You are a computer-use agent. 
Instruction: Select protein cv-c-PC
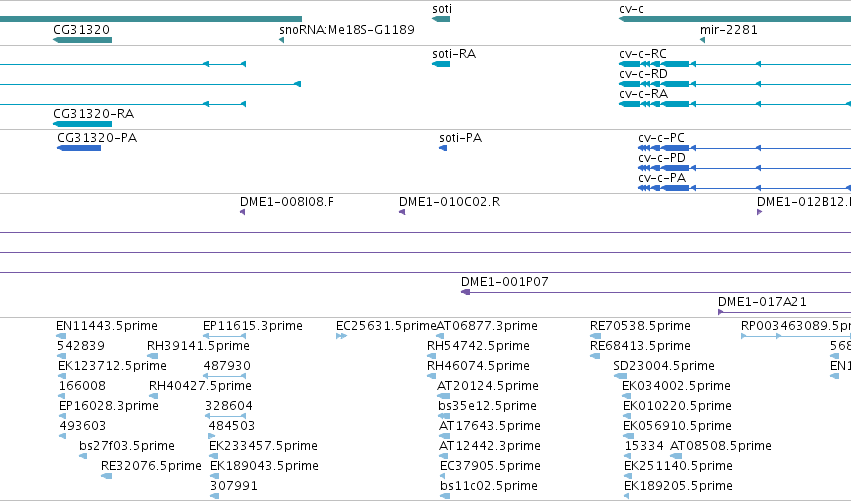coord(745,148)
